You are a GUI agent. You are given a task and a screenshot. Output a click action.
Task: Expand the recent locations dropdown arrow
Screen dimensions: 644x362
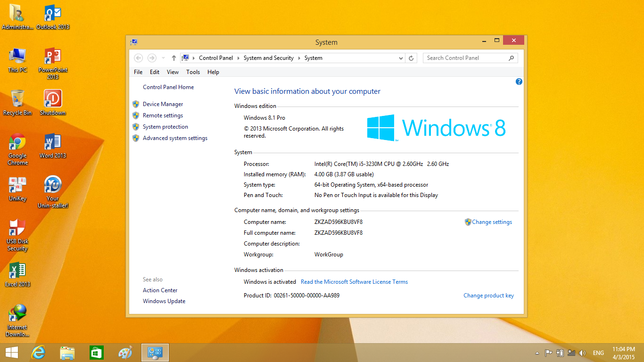click(164, 58)
